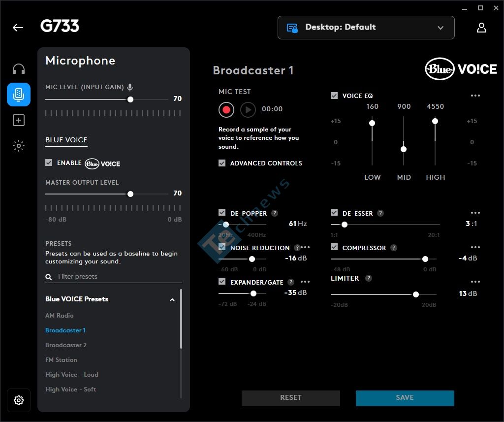504x422 pixels.
Task: Click the Filter presets search field
Action: point(114,277)
